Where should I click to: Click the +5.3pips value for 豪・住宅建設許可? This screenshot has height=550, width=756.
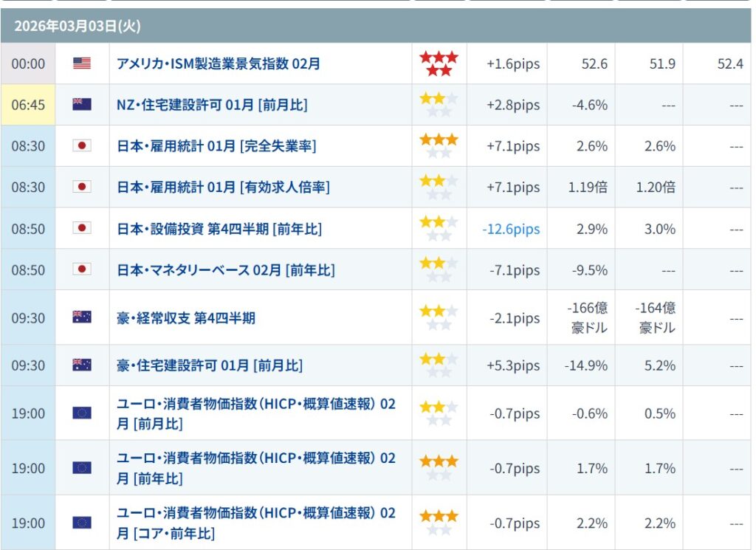click(513, 365)
